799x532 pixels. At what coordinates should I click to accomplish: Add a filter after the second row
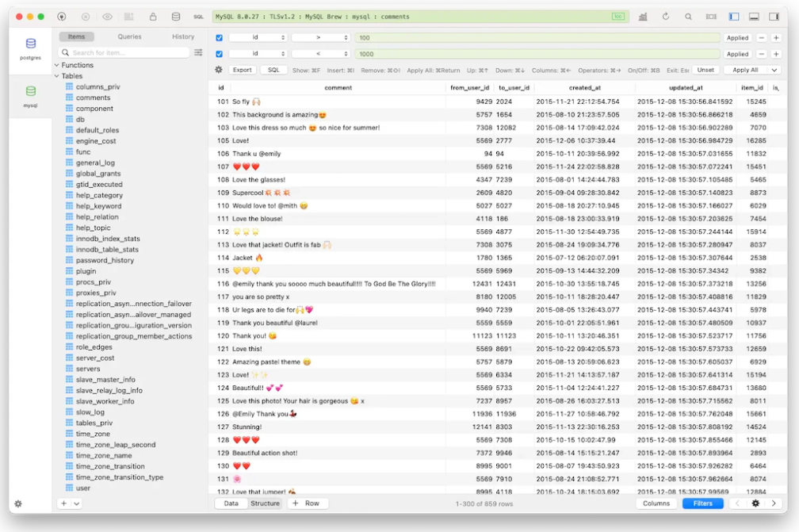pyautogui.click(x=776, y=54)
